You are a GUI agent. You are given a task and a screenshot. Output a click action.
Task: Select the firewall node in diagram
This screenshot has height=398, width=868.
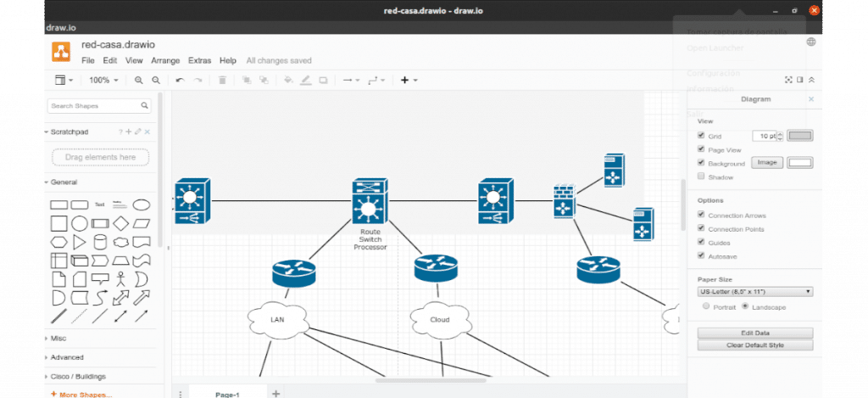click(x=565, y=201)
